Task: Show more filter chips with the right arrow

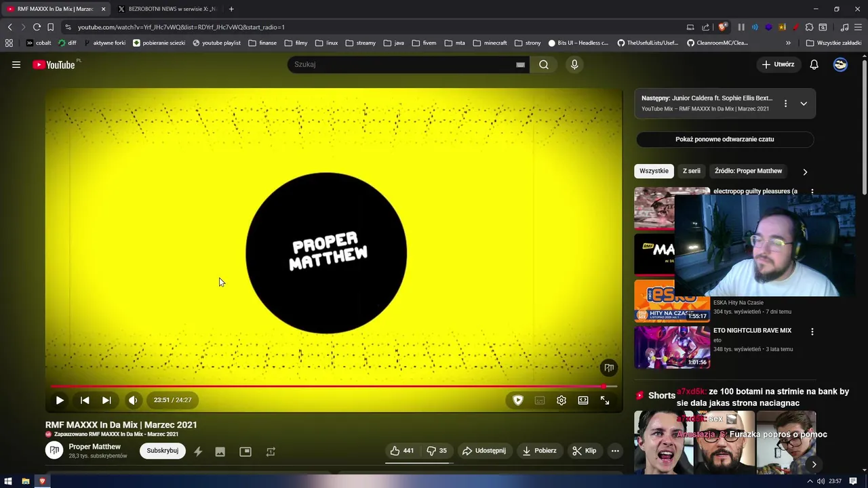Action: (805, 171)
